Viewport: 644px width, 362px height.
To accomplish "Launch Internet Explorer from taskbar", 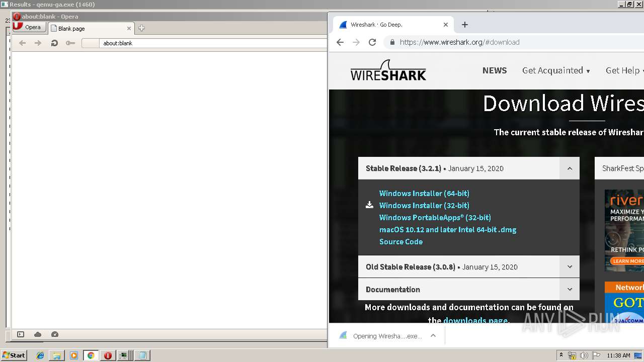I will [40, 355].
